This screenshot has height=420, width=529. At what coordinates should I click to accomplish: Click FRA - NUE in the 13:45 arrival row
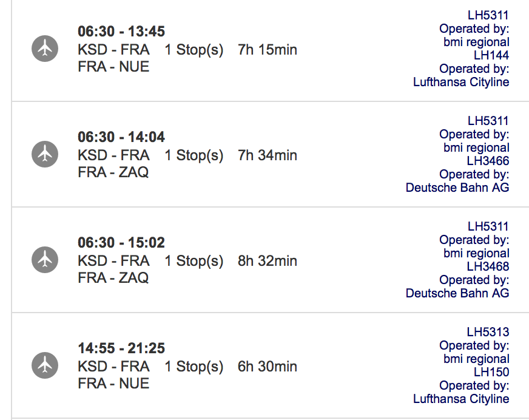click(x=113, y=67)
